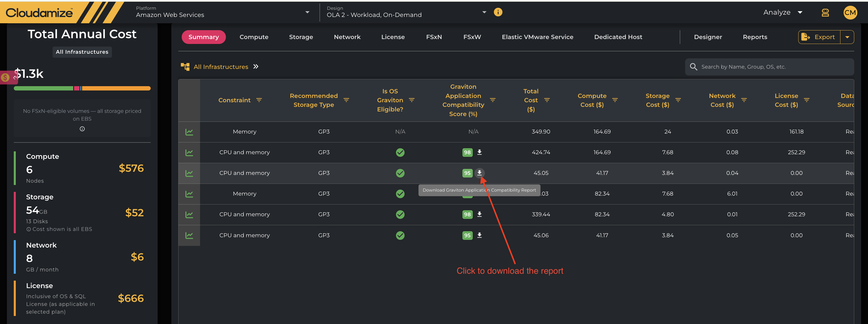Image resolution: width=868 pixels, height=324 pixels.
Task: Open the Designer link
Action: pyautogui.click(x=708, y=37)
